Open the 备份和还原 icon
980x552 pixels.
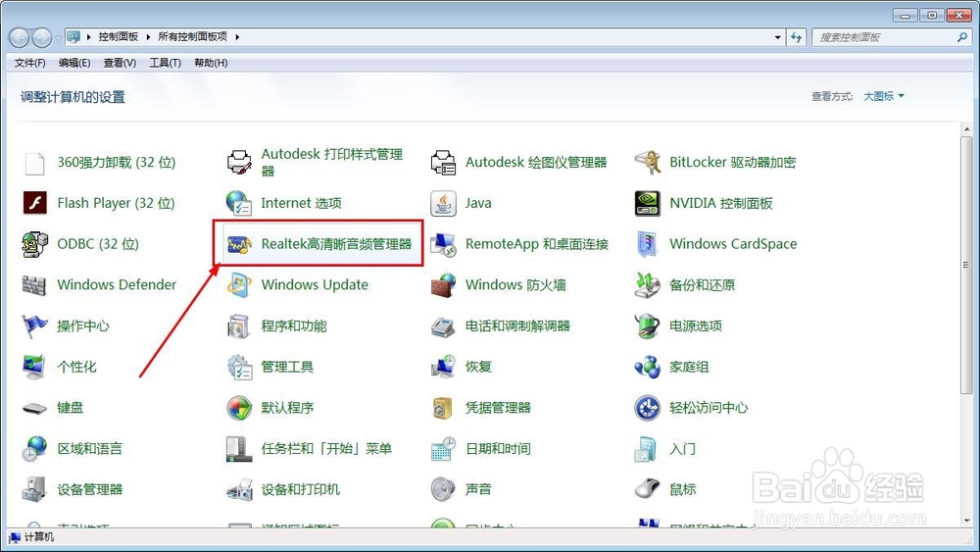[x=648, y=285]
